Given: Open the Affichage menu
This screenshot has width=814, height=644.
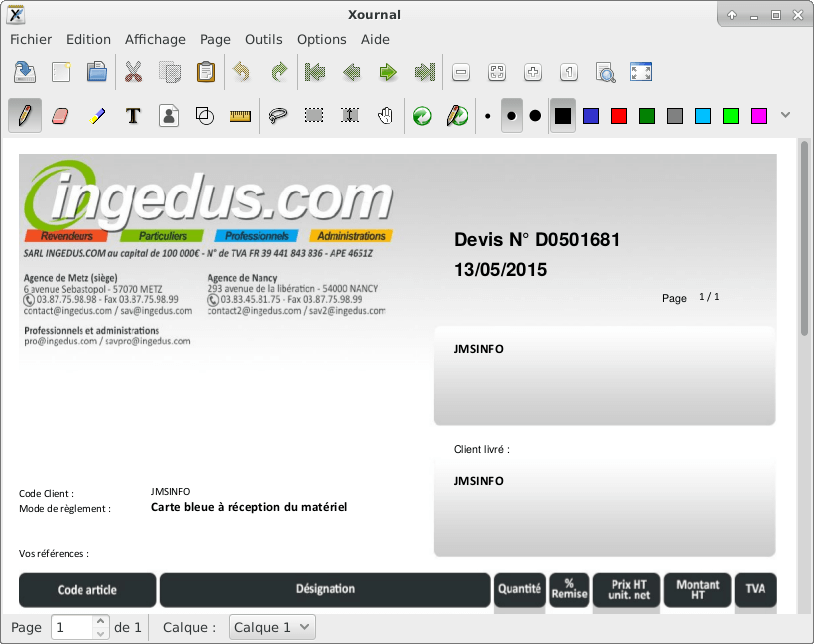Looking at the screenshot, I should coord(155,39).
